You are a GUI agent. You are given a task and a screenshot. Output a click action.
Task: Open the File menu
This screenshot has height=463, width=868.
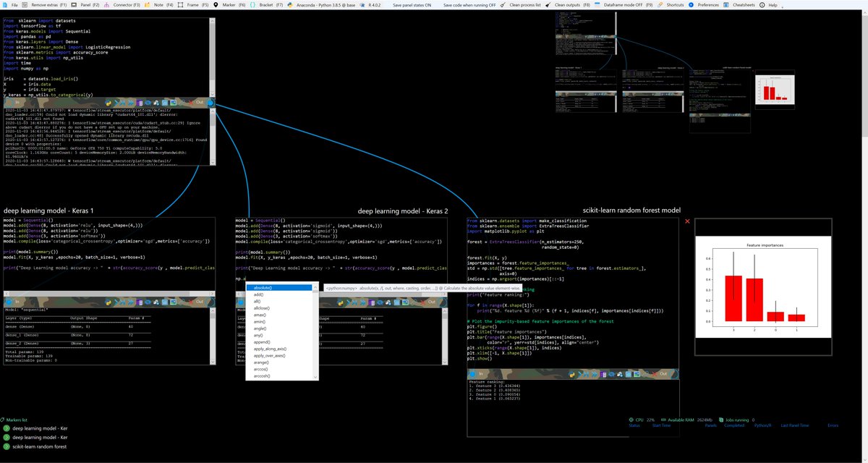coord(12,4)
